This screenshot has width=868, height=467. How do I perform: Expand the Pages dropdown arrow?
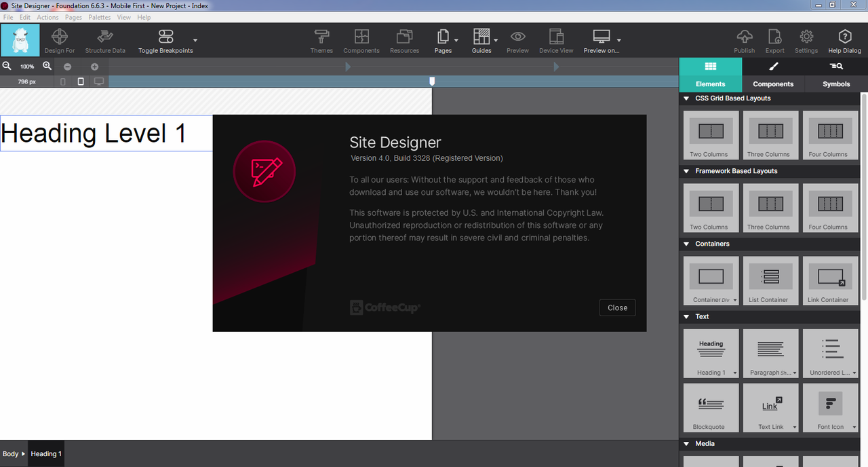(x=456, y=41)
